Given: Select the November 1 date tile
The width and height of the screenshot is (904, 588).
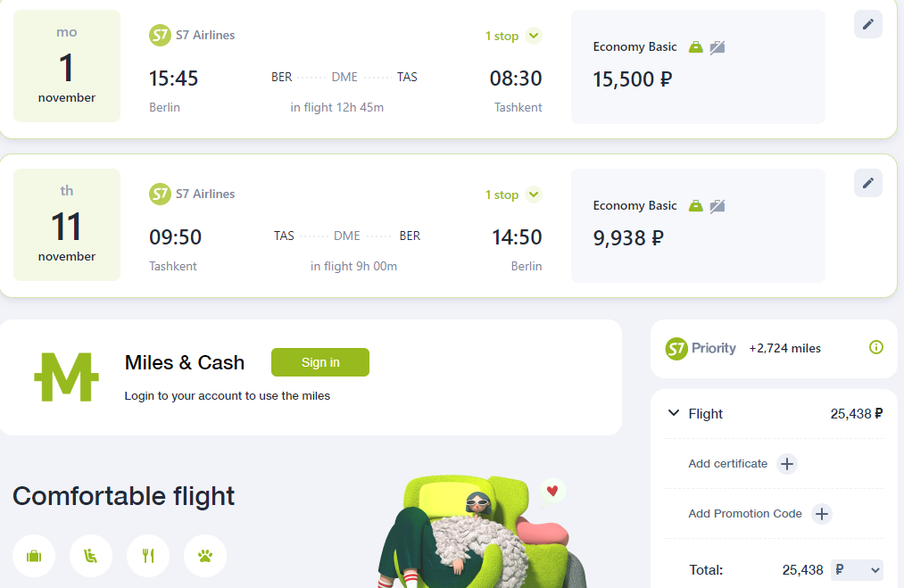Looking at the screenshot, I should click(67, 66).
